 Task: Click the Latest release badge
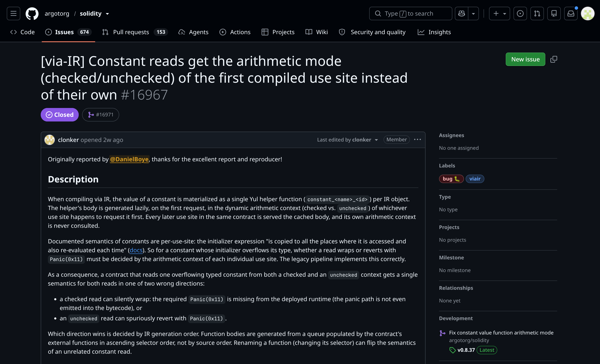487,350
